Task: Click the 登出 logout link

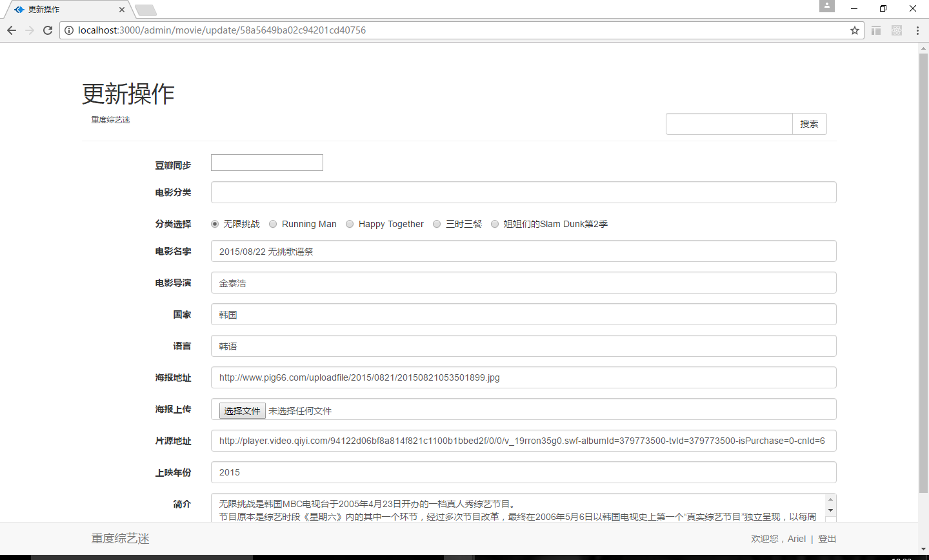Action: pyautogui.click(x=827, y=539)
